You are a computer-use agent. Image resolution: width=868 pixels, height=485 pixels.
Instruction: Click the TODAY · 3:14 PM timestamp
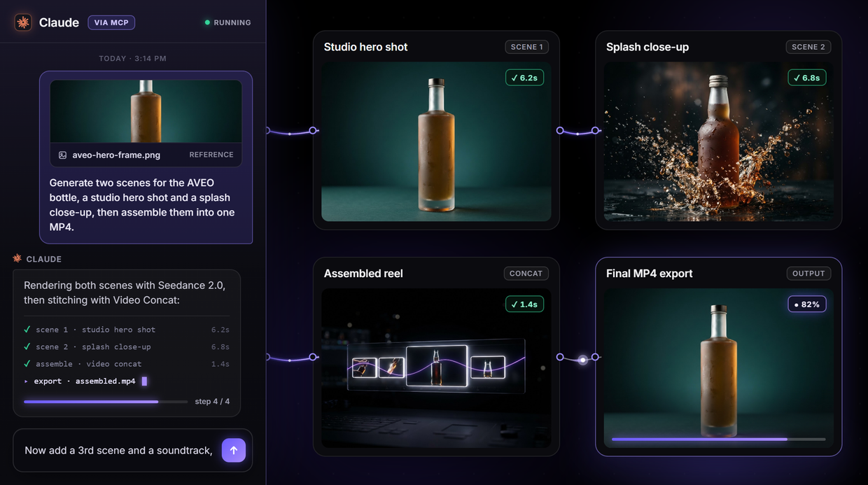[132, 59]
